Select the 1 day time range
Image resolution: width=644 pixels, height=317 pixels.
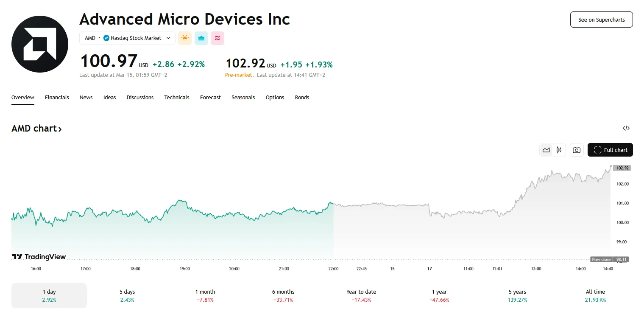pos(49,295)
